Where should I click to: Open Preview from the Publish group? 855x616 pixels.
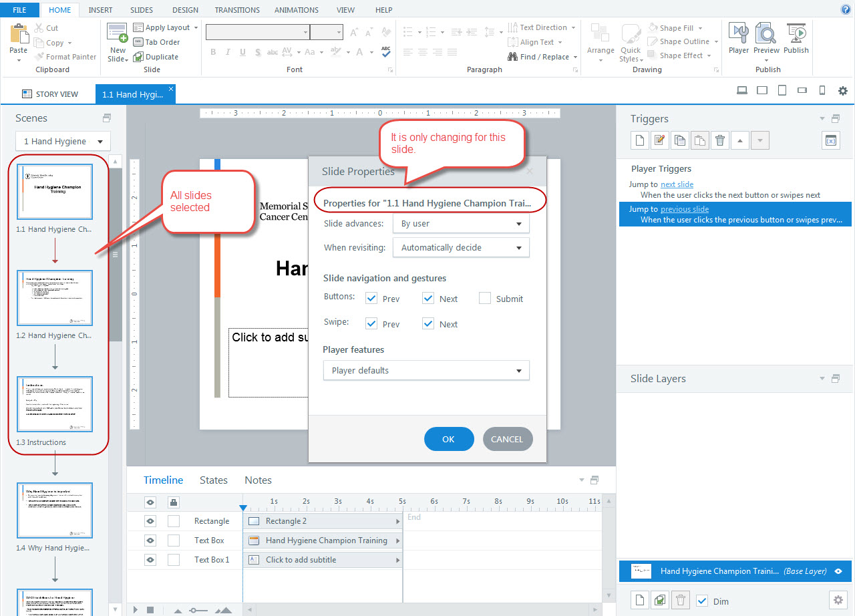[766, 37]
